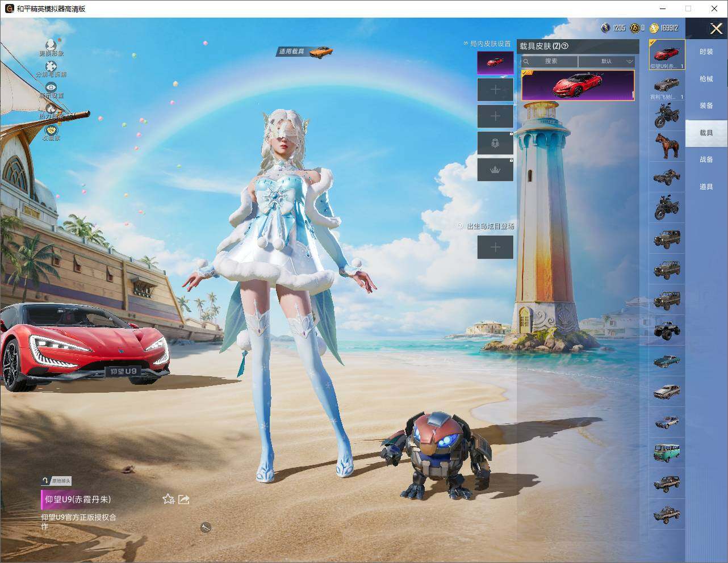Viewport: 728px width, 563px height.
Task: Switch to the 道具 tab
Action: tap(706, 187)
